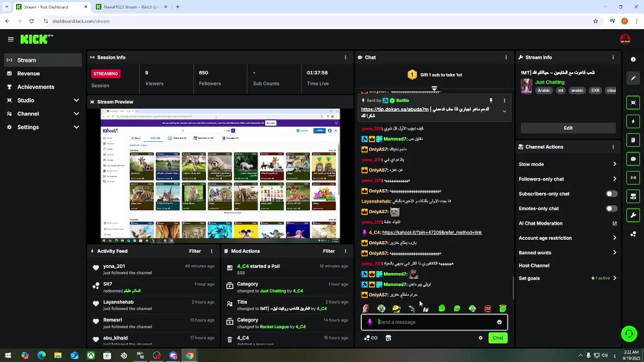Click the Edit stream info button
Image resolution: width=644 pixels, height=362 pixels.
pyautogui.click(x=568, y=128)
